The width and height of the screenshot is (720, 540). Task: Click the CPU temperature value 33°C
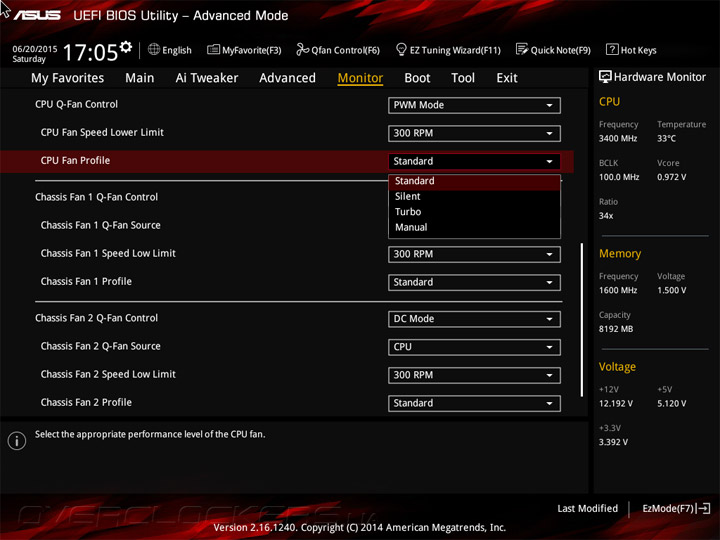pyautogui.click(x=666, y=139)
